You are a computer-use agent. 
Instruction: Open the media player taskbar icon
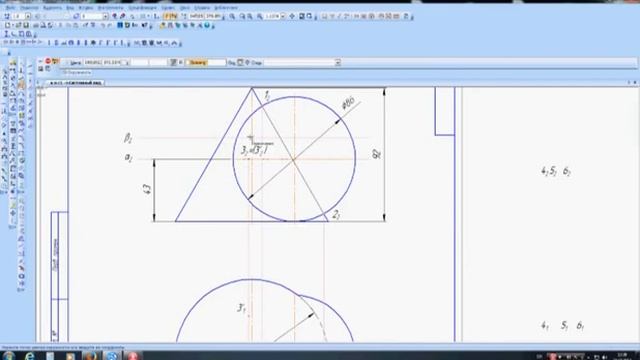(71, 356)
